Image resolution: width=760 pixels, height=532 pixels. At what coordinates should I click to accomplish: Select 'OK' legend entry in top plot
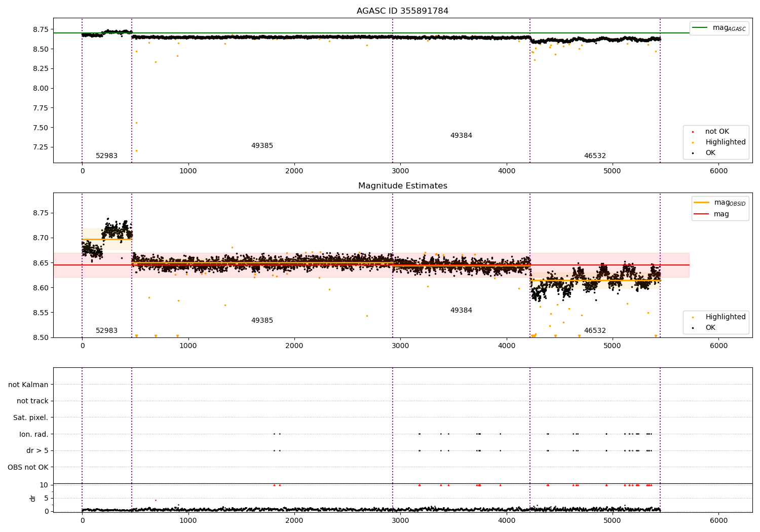pos(710,153)
